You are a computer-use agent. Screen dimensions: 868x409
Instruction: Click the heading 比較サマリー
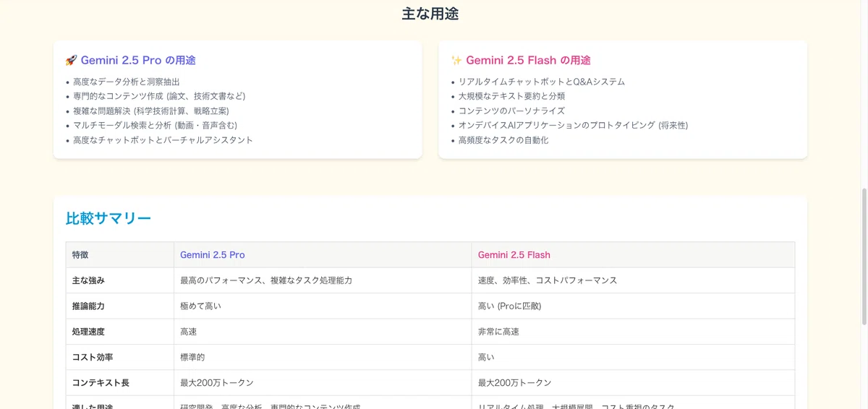point(109,218)
